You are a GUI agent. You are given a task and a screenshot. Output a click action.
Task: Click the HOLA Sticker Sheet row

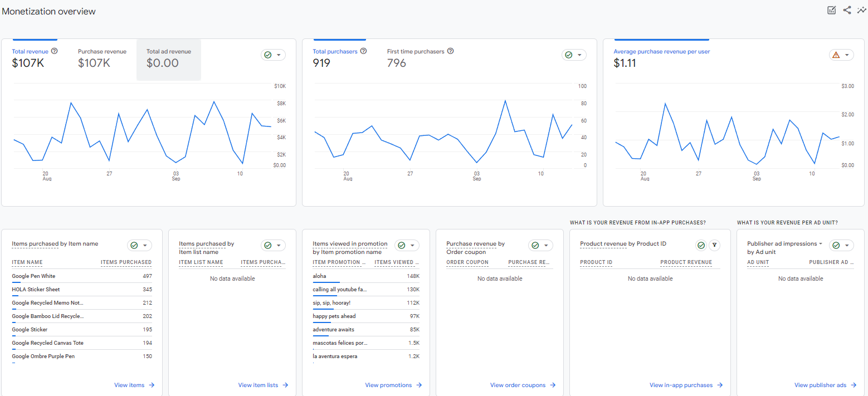click(82, 290)
